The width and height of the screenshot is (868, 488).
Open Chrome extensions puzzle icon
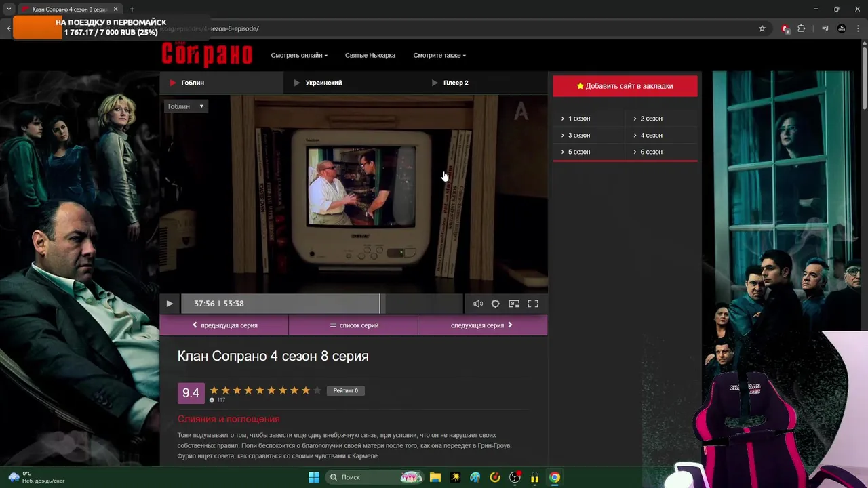coord(802,28)
